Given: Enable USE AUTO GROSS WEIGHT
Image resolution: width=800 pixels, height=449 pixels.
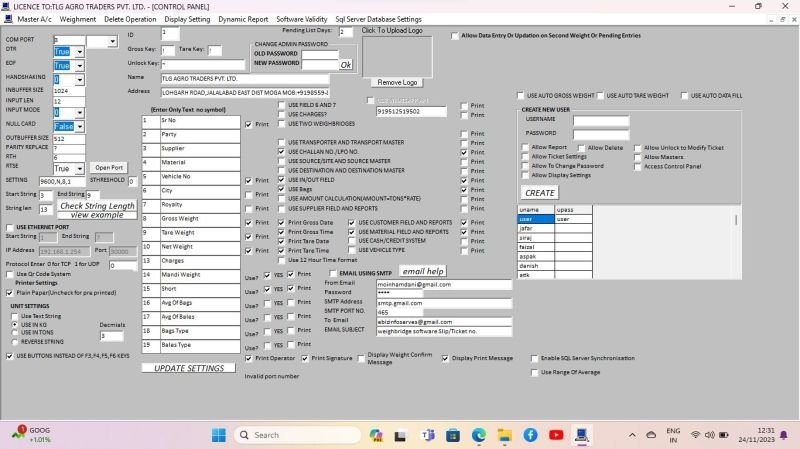Looking at the screenshot, I should tap(520, 95).
